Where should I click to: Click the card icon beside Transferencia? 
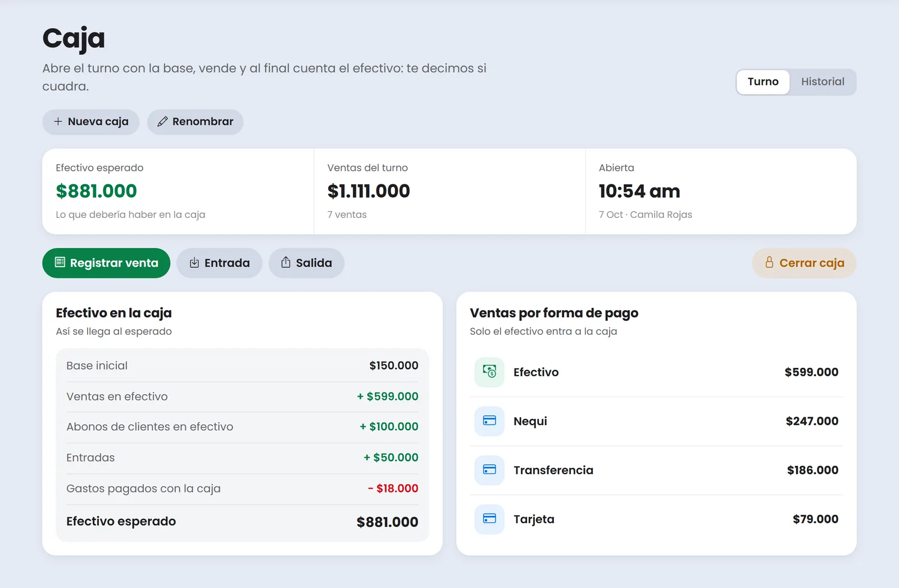point(489,470)
